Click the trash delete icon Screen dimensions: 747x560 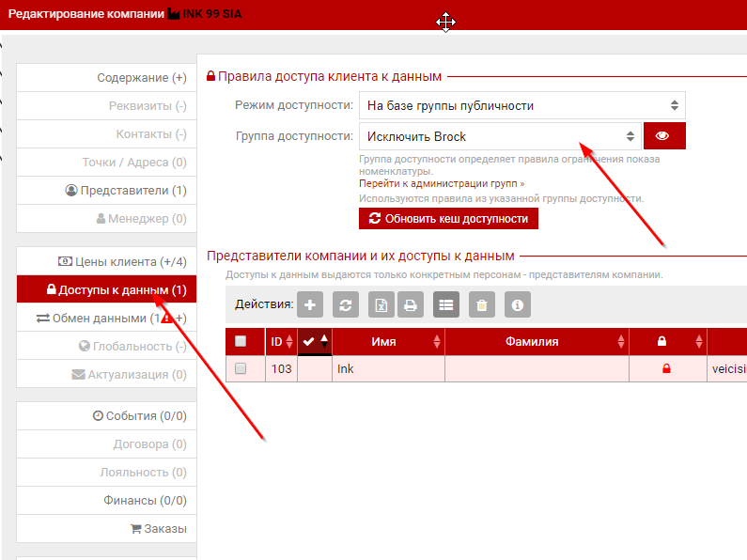pyautogui.click(x=480, y=304)
